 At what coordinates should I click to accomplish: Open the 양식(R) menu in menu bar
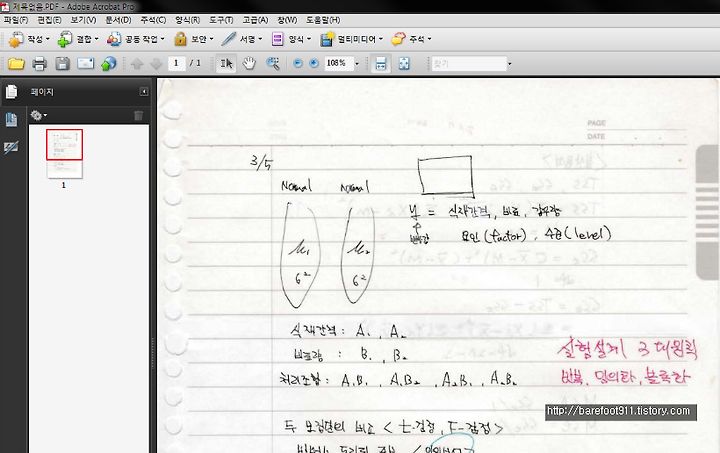[188, 20]
